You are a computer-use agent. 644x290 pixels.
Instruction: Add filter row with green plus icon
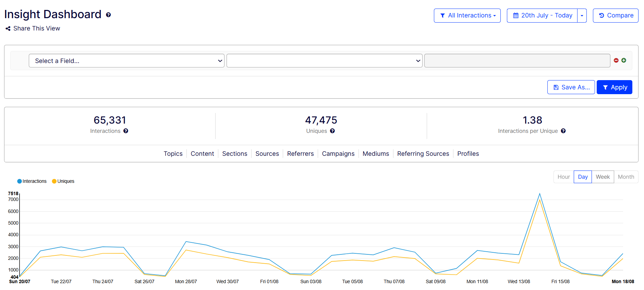coord(624,60)
